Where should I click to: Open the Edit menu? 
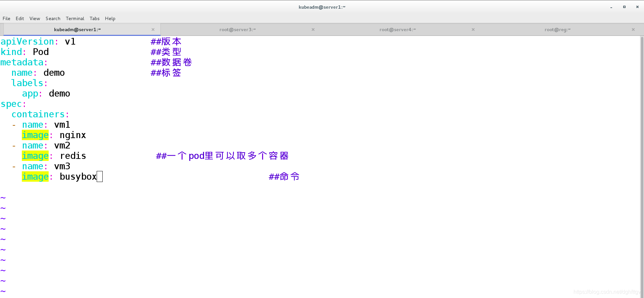point(20,18)
